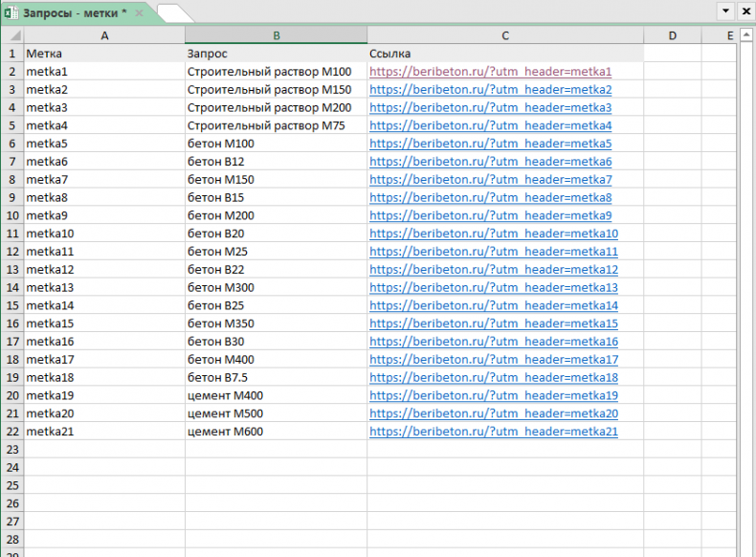Screen dimensions: 756x557
Task: Click the cell containing бетон М300
Action: point(220,287)
